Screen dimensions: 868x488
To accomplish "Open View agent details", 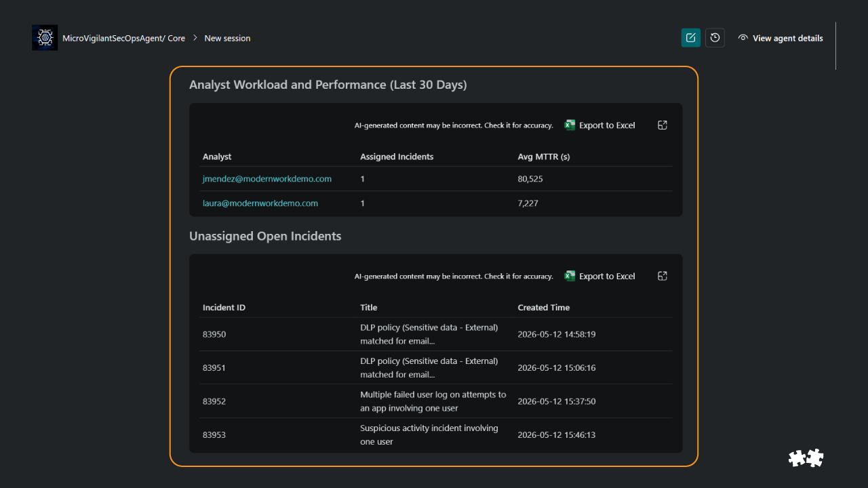I will click(781, 38).
